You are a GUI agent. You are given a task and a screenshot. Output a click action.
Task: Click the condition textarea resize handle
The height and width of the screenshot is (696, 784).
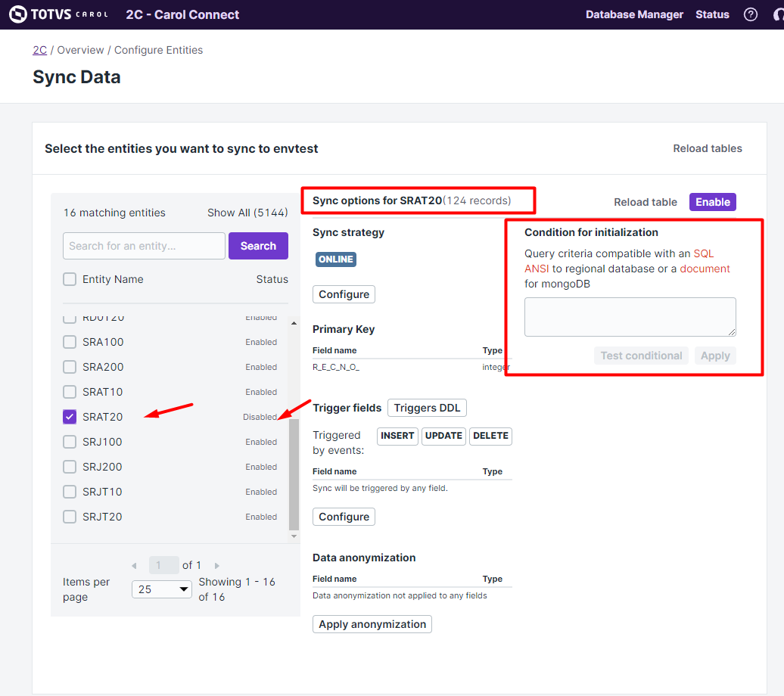click(732, 332)
